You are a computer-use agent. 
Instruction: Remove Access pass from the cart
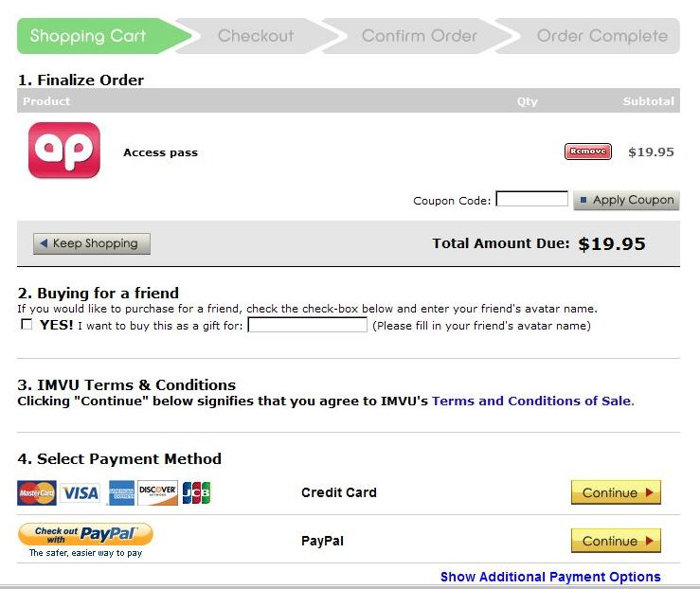tap(587, 152)
